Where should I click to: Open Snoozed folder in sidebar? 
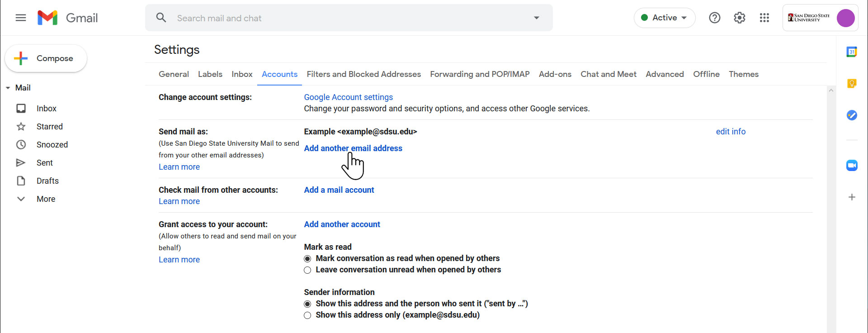(x=52, y=145)
